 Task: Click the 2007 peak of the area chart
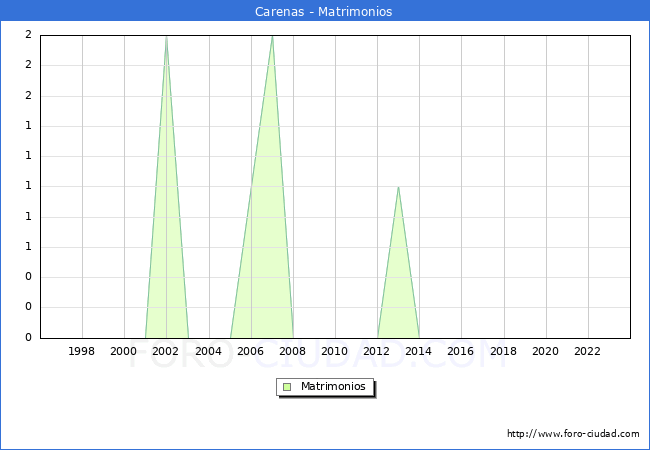click(272, 37)
